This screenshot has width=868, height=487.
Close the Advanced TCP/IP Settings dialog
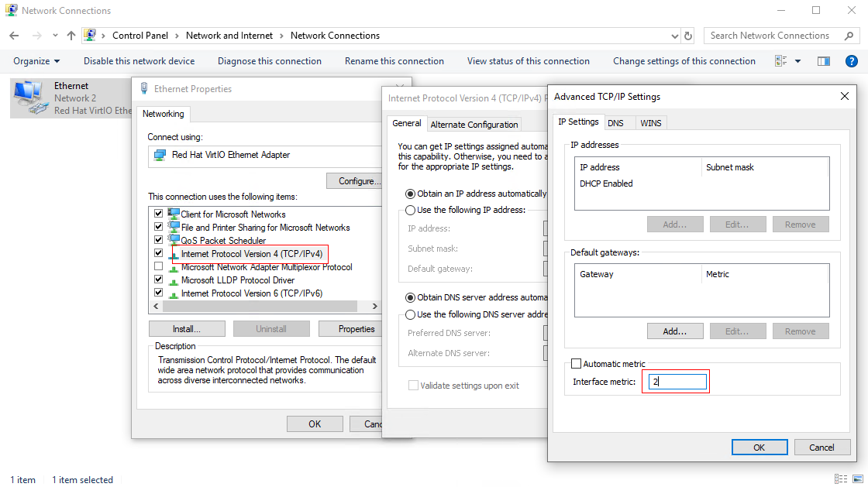pyautogui.click(x=845, y=96)
